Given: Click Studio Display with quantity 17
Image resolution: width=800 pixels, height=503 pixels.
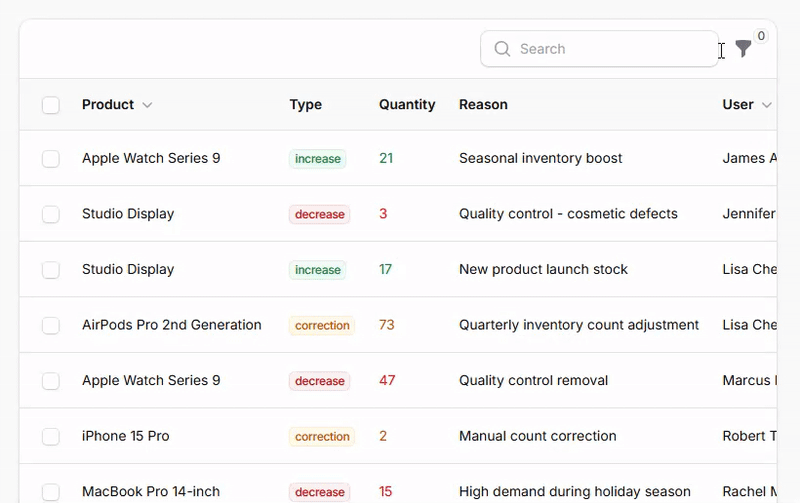Looking at the screenshot, I should tap(128, 269).
